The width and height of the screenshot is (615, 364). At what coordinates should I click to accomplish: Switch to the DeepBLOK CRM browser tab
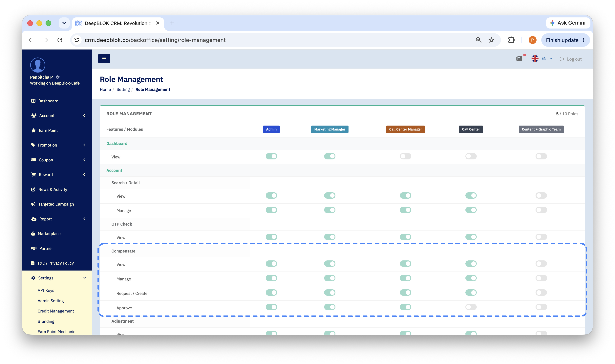coord(118,23)
